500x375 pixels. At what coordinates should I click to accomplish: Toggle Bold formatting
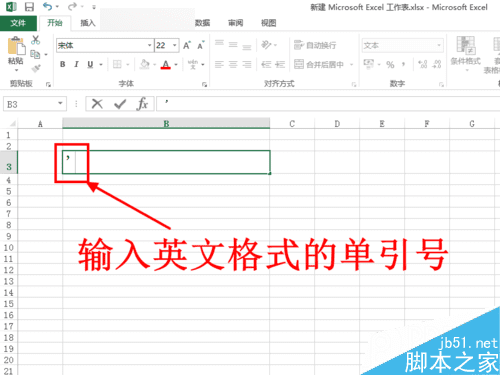click(x=63, y=64)
